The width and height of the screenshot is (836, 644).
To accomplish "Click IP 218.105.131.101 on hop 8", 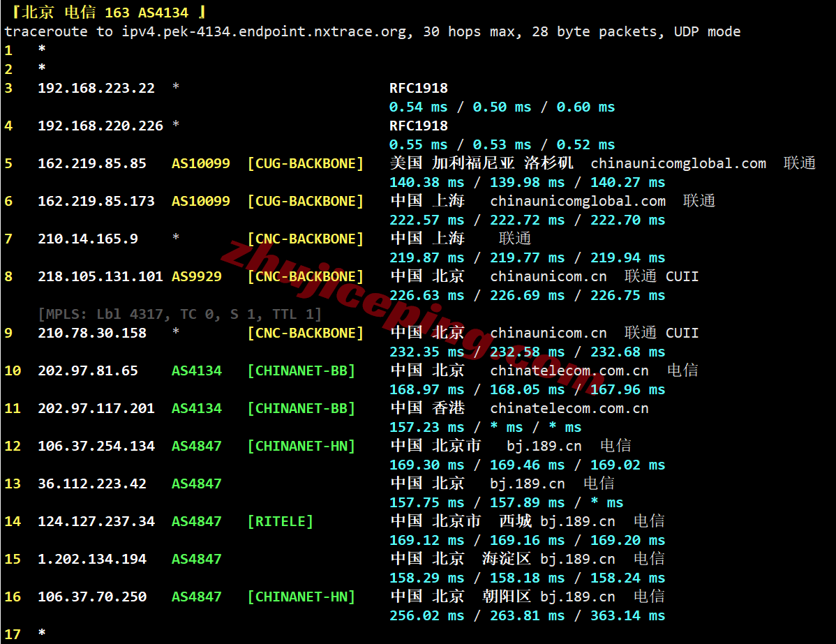I will pyautogui.click(x=100, y=277).
